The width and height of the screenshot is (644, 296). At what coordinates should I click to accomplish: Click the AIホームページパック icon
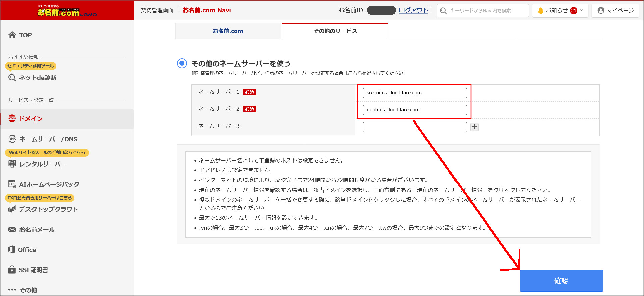tap(12, 184)
